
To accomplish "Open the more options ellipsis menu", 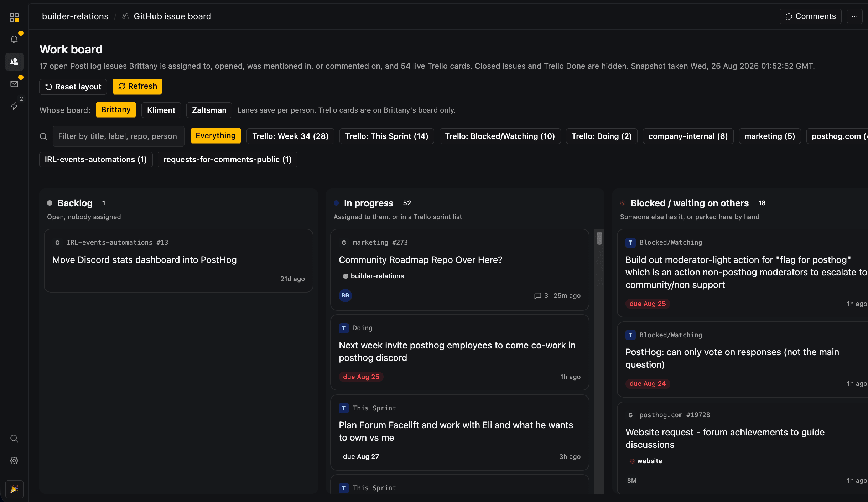I will tap(854, 16).
